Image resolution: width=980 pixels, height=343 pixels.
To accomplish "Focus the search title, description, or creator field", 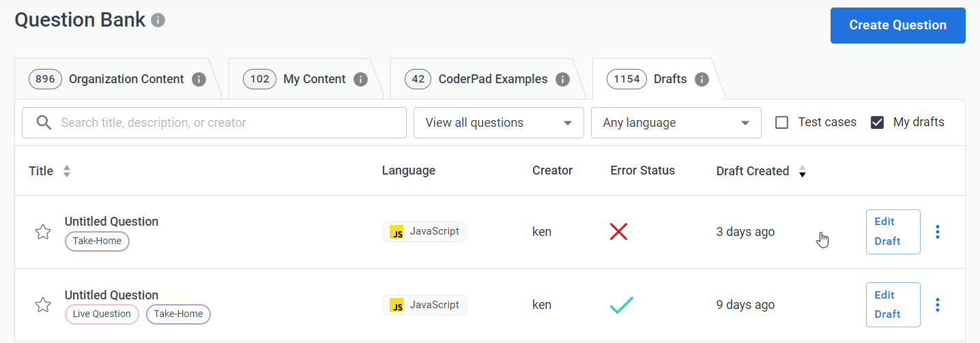I will tap(225, 123).
